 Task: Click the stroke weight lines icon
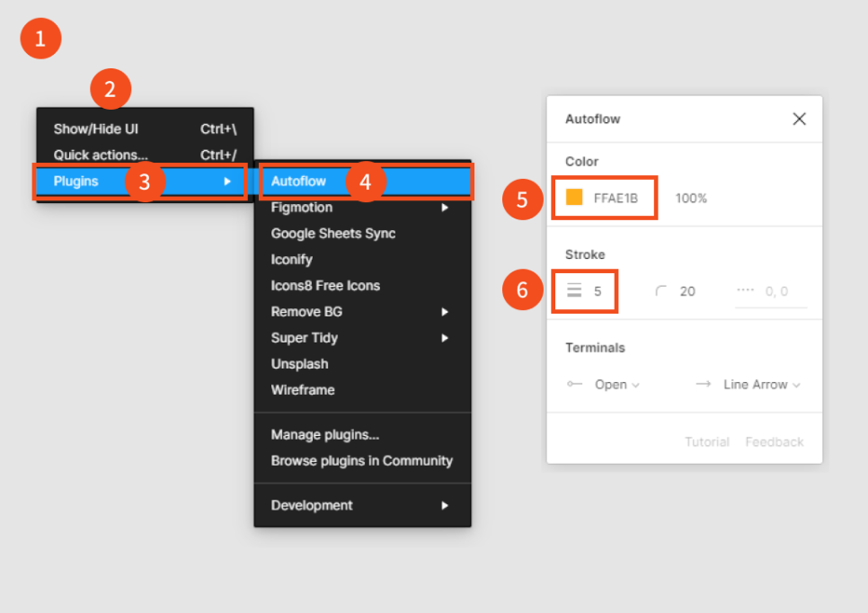(x=574, y=290)
